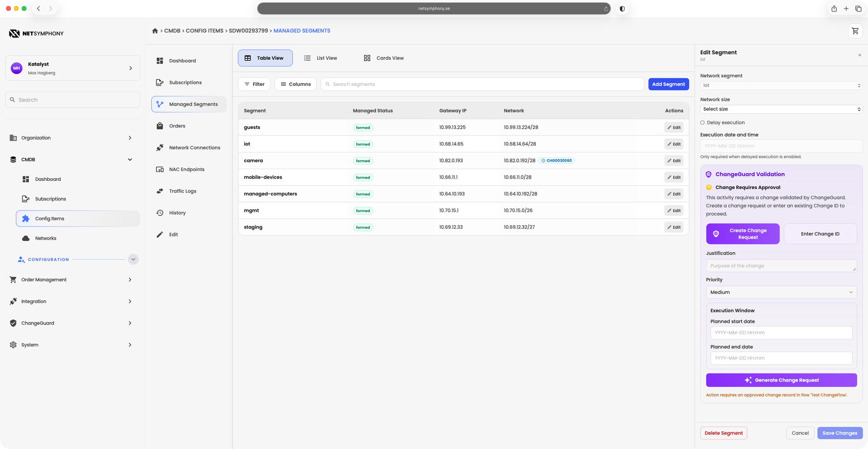The width and height of the screenshot is (868, 449).
Task: Close the Edit Segment panel
Action: point(859,55)
